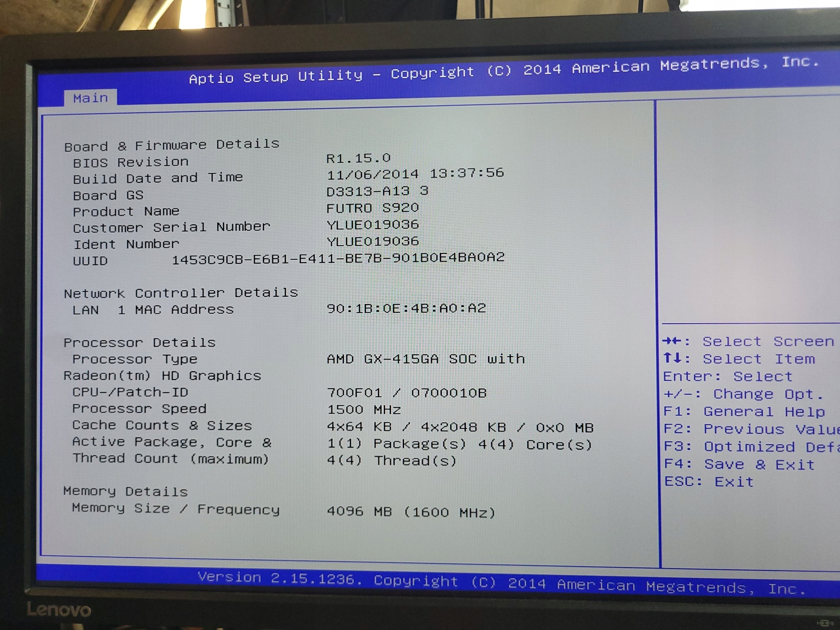Select the CPU-/Patch-ID value
840x630 pixels.
click(x=406, y=393)
